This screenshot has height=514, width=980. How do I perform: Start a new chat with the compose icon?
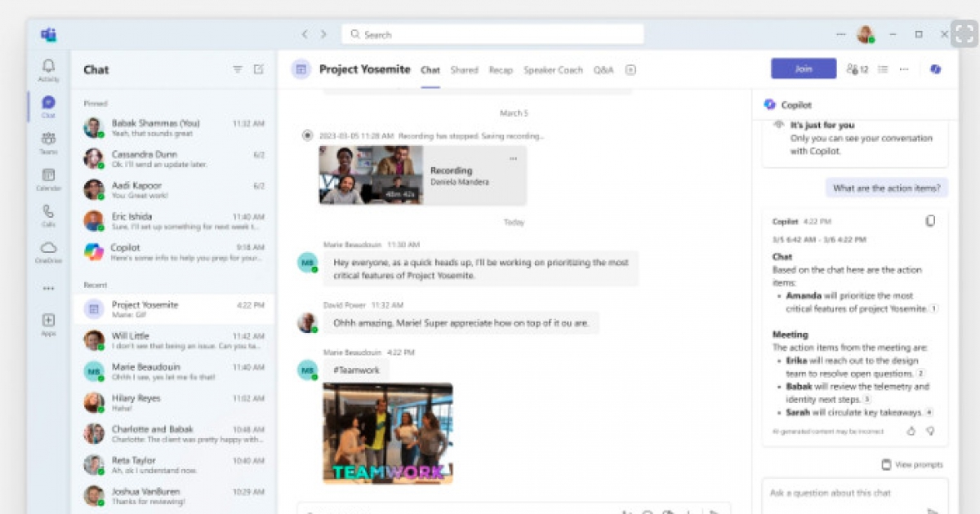pyautogui.click(x=259, y=69)
